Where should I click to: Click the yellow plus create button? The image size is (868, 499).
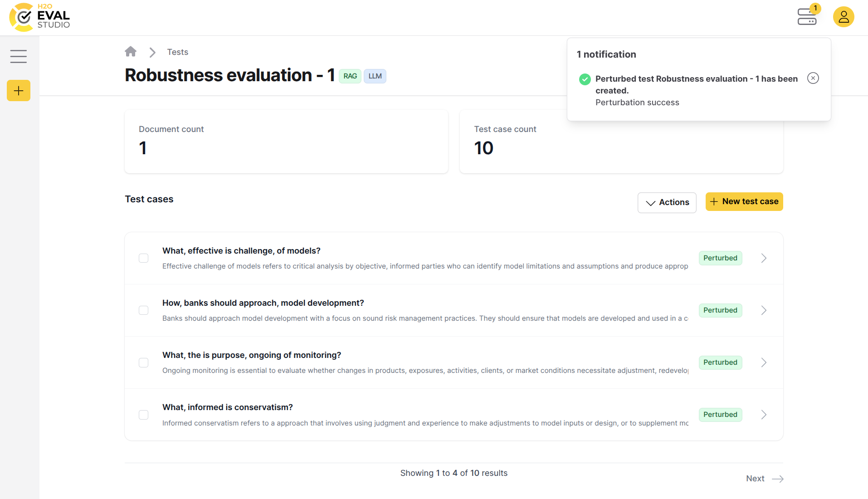pos(19,91)
